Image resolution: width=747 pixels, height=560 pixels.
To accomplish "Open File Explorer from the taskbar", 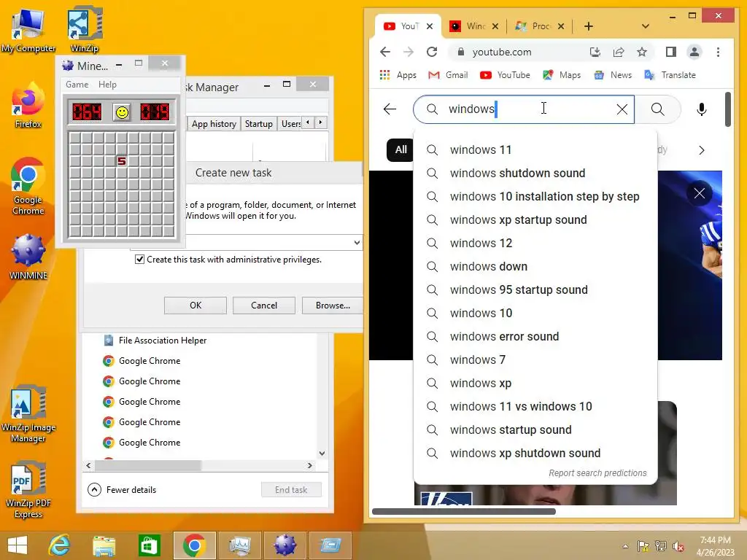I will [104, 545].
